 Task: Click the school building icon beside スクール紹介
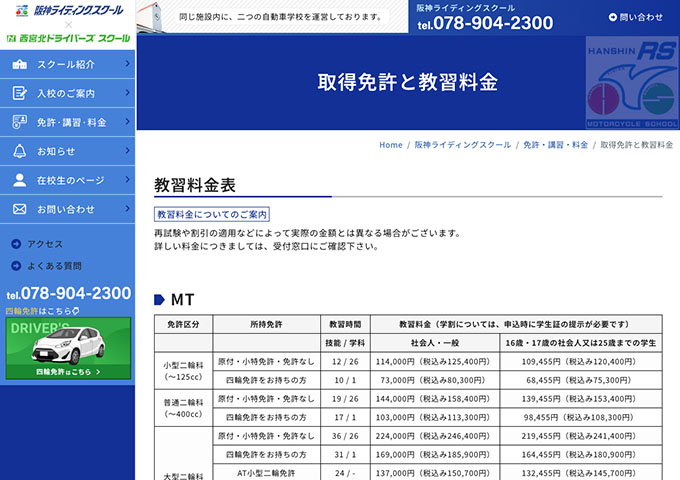click(20, 65)
